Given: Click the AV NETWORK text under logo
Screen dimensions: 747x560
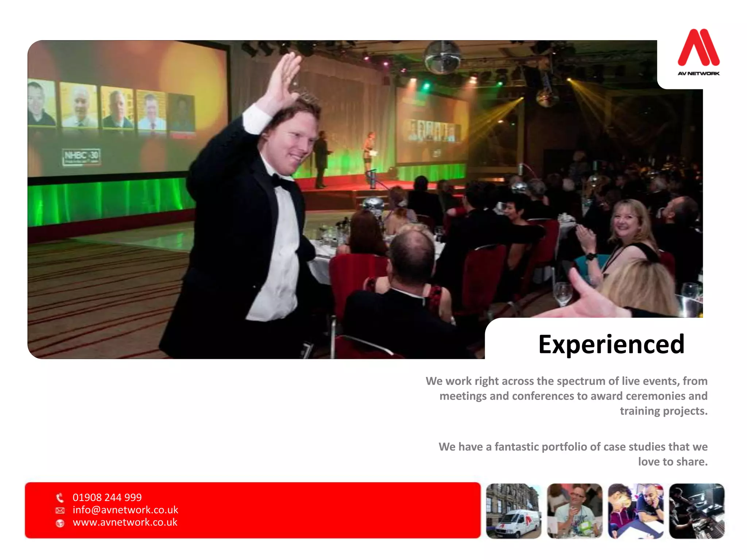Looking at the screenshot, I should (x=698, y=73).
